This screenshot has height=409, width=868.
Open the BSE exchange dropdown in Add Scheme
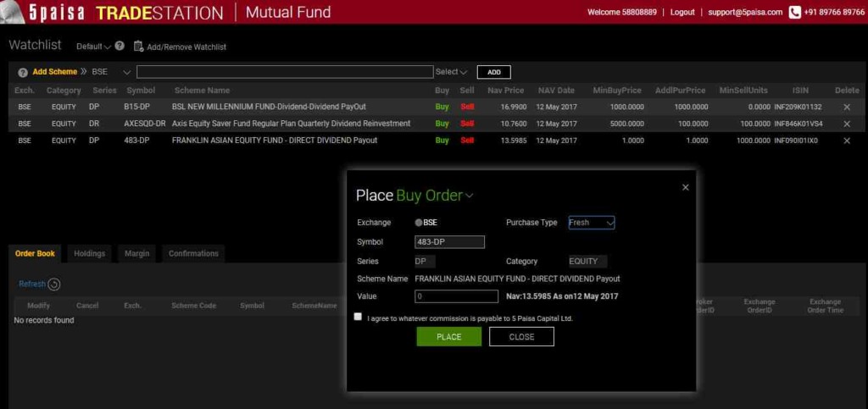tap(126, 72)
